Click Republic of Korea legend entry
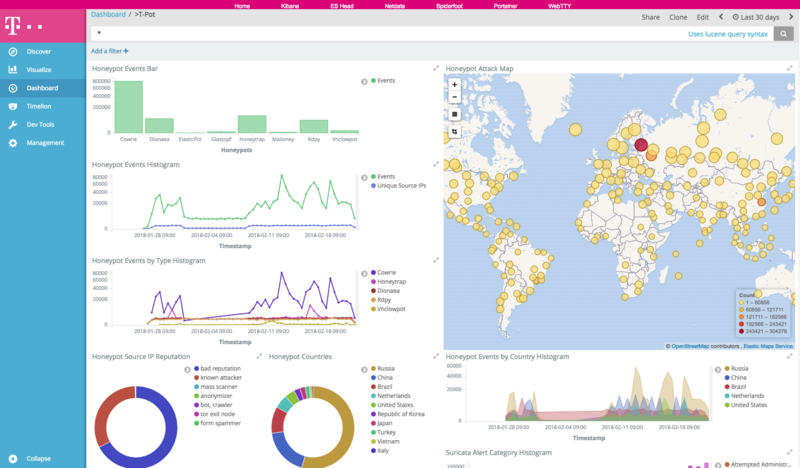Screen dimensions: 800x468 coord(398,414)
